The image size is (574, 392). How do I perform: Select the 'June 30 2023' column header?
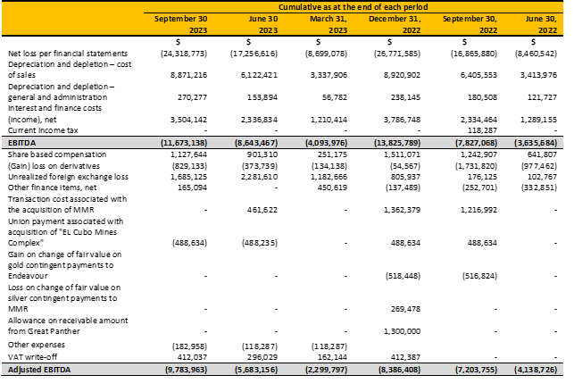263,24
